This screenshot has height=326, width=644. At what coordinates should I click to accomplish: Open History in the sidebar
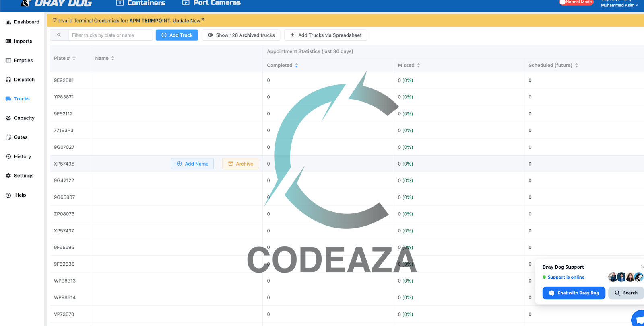coord(18,157)
